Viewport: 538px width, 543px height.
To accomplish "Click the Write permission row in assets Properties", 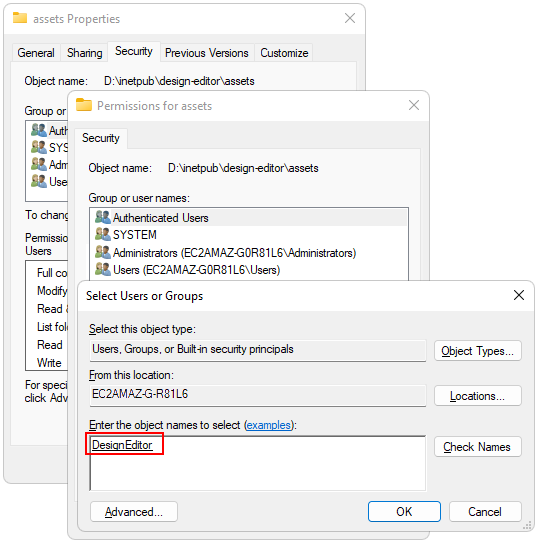I will click(x=49, y=363).
